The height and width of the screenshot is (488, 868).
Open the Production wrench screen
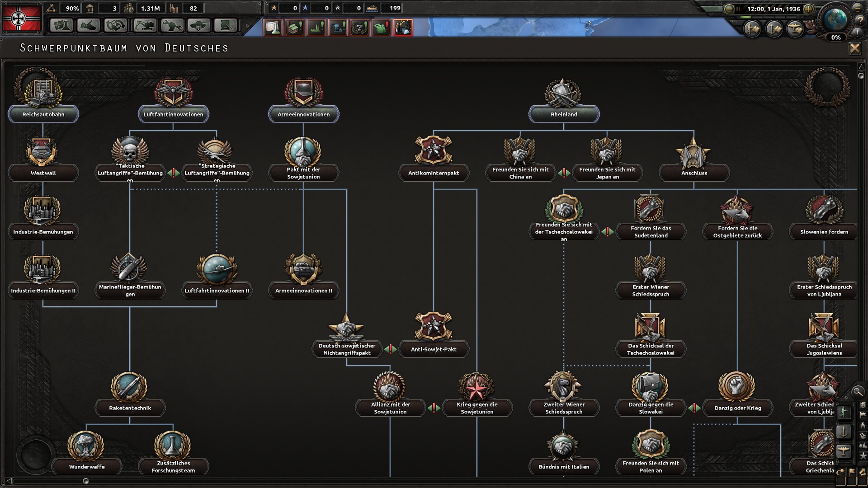point(171,25)
